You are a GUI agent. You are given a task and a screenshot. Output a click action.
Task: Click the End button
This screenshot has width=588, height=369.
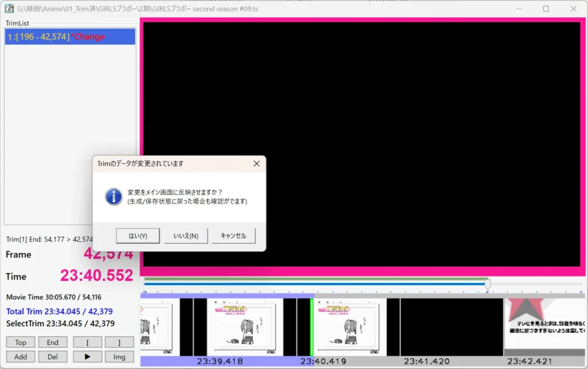pyautogui.click(x=53, y=343)
